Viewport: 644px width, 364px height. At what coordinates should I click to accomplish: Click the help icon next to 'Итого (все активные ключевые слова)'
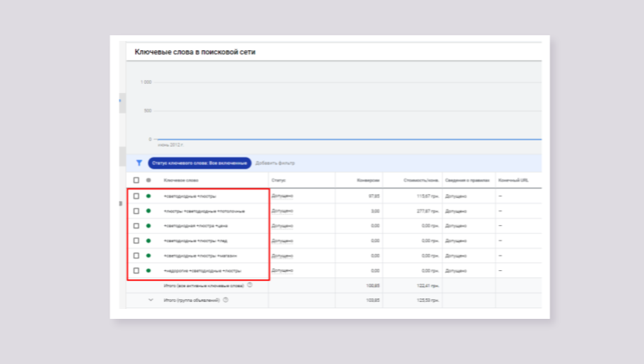click(x=250, y=285)
